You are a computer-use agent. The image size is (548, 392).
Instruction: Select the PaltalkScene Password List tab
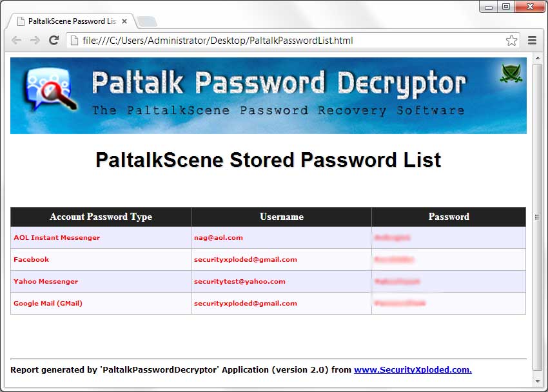coord(71,21)
